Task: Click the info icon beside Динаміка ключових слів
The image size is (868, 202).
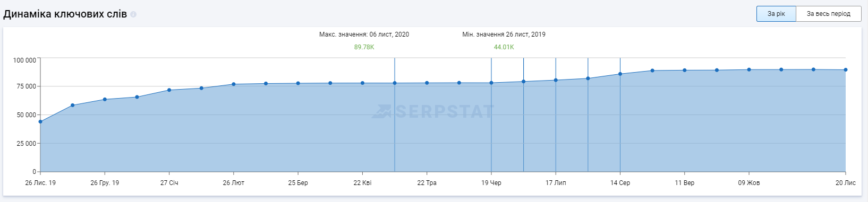Action: 133,14
